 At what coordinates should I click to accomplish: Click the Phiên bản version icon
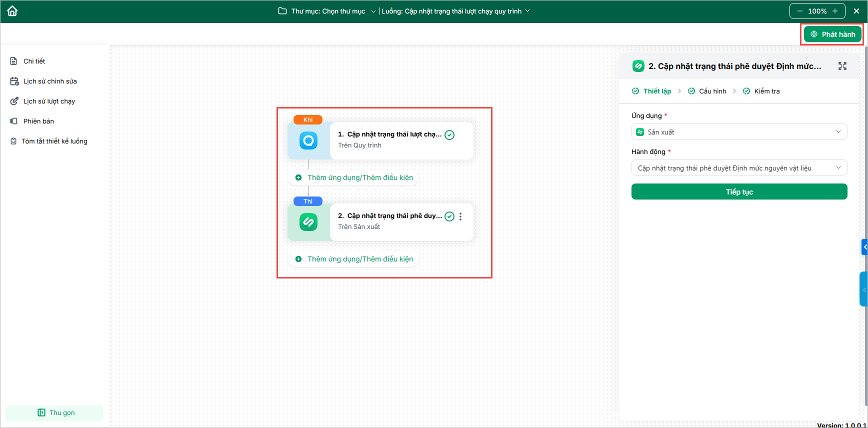click(13, 121)
